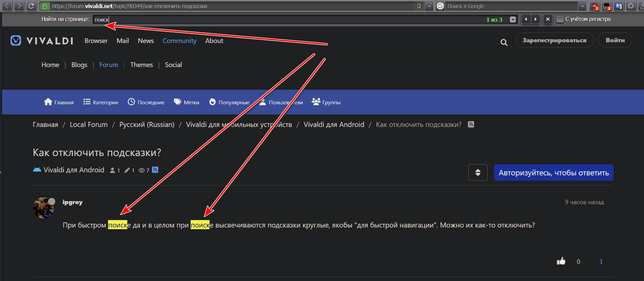Click Local Forum breadcrumb link
The width and height of the screenshot is (644, 281).
[x=89, y=125]
